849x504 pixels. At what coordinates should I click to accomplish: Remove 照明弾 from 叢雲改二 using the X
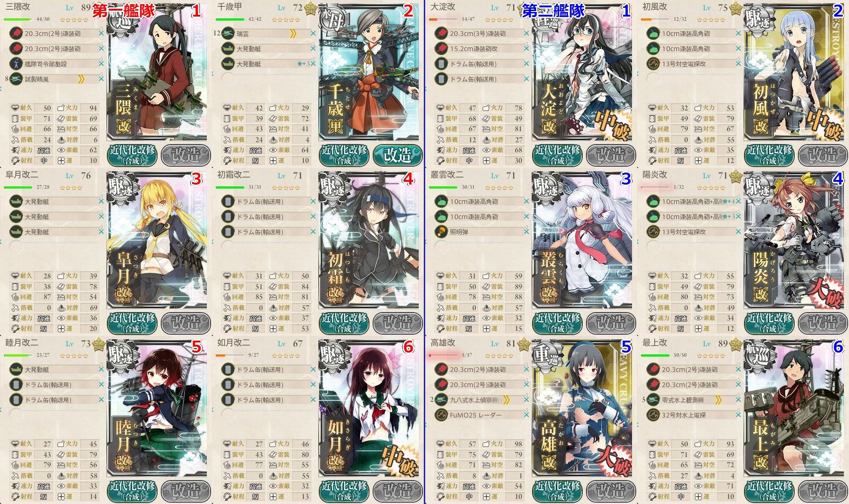(526, 232)
